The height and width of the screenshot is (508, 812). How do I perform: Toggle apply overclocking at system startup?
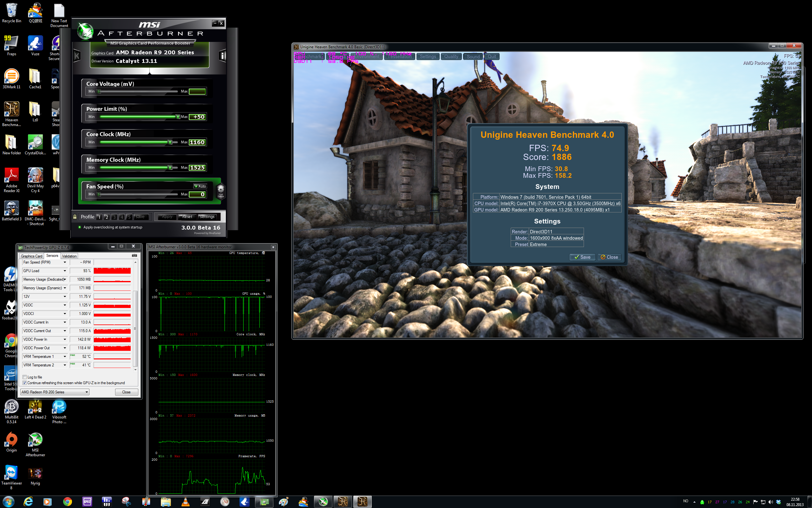coord(80,227)
